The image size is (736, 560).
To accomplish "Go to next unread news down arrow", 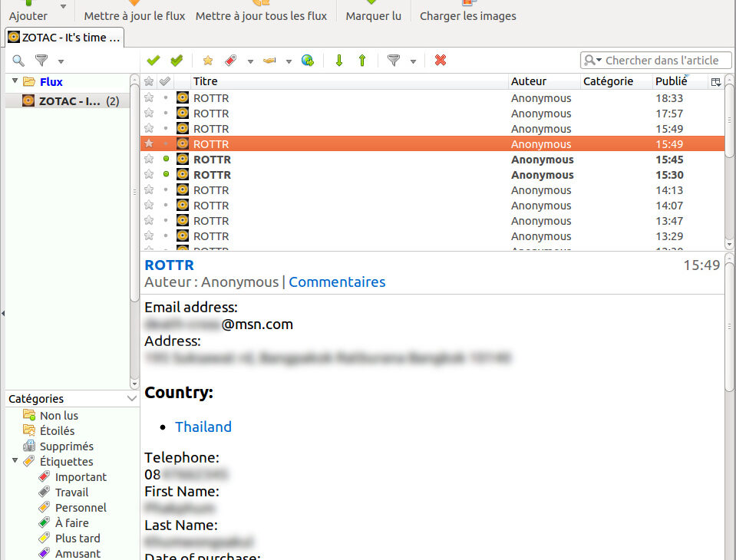I will tap(339, 61).
